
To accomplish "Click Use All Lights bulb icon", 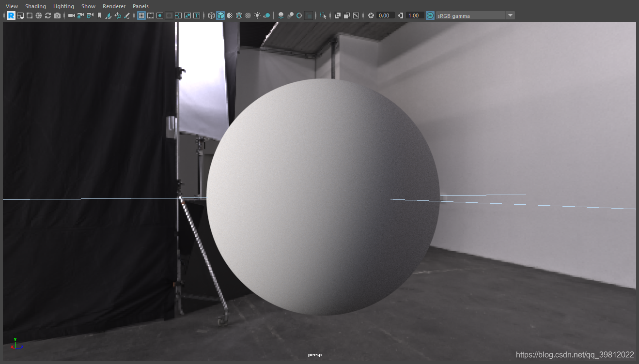I will pos(257,15).
